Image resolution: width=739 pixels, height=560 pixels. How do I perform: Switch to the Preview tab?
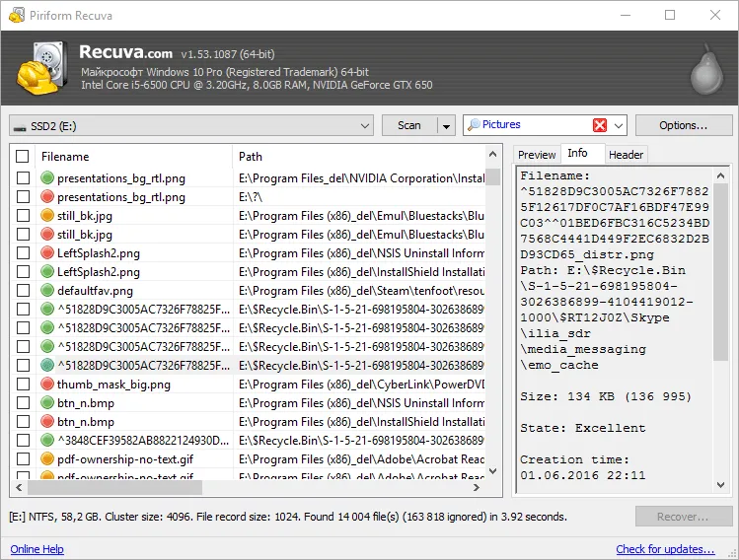pos(537,155)
